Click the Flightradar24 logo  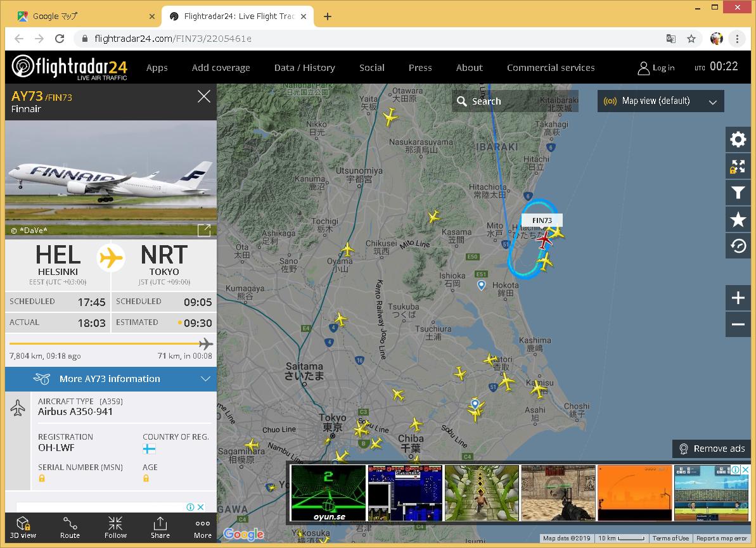70,67
